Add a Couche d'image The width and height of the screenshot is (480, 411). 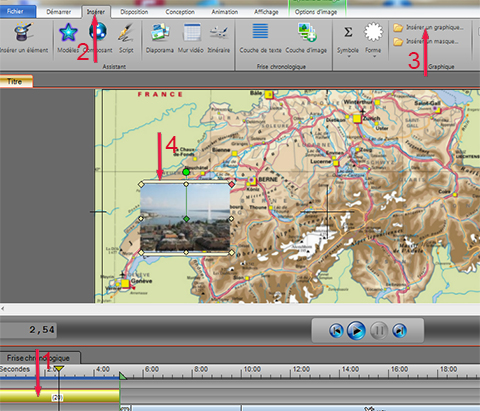[x=306, y=38]
